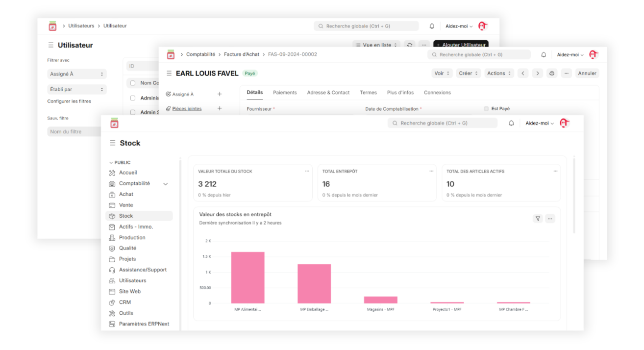Image resolution: width=644 pixels, height=350 pixels.
Task: Click user avatar in Stock window
Action: (x=564, y=123)
